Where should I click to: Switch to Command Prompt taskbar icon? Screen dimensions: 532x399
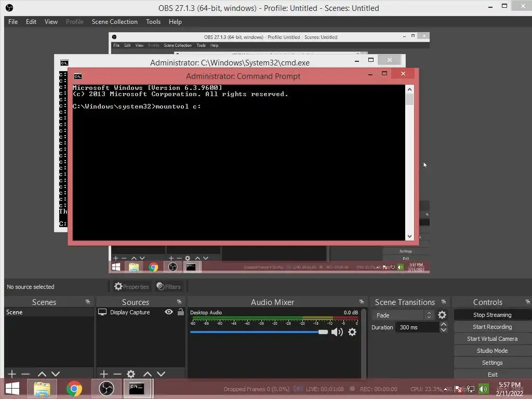click(137, 389)
